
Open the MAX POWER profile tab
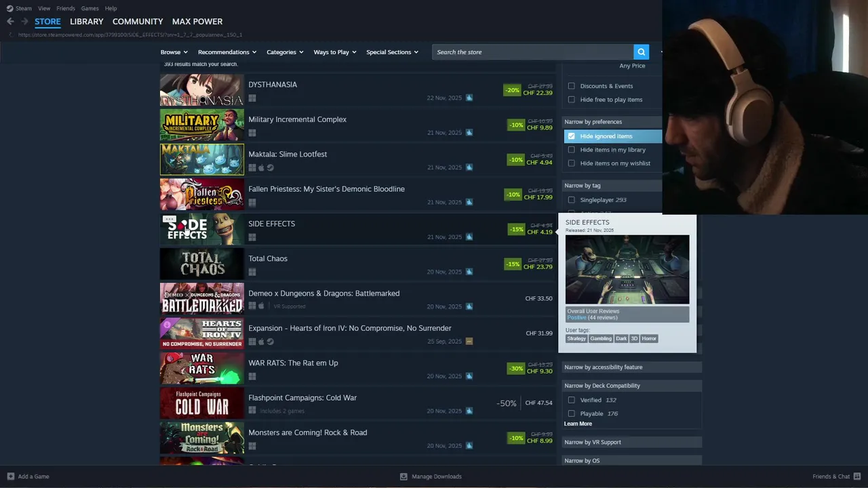point(197,22)
